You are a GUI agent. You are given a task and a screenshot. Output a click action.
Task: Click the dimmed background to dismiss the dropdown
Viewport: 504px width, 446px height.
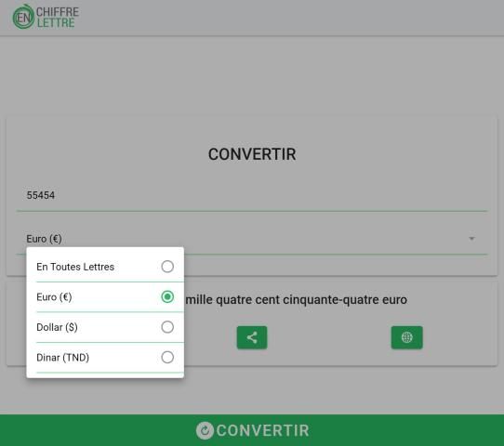(252, 73)
